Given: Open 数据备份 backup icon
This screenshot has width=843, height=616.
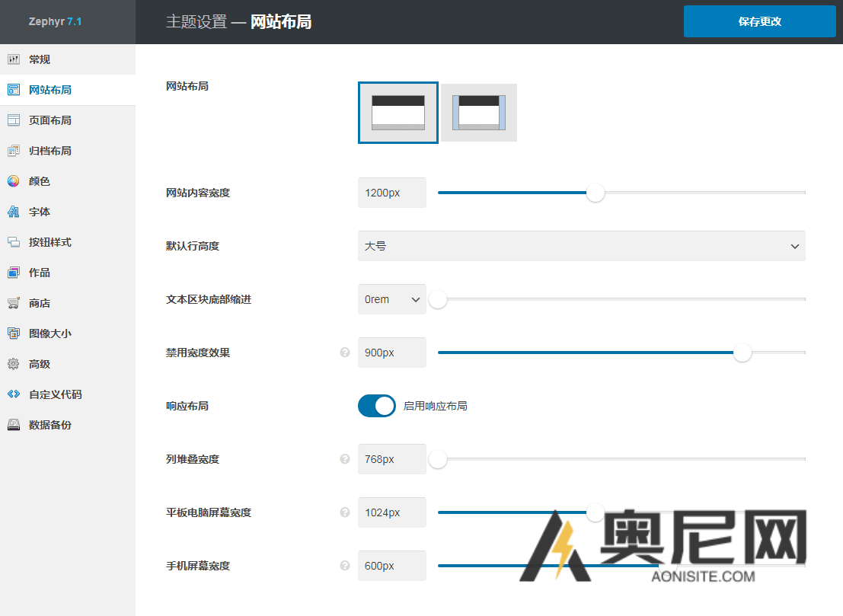Looking at the screenshot, I should coord(13,424).
